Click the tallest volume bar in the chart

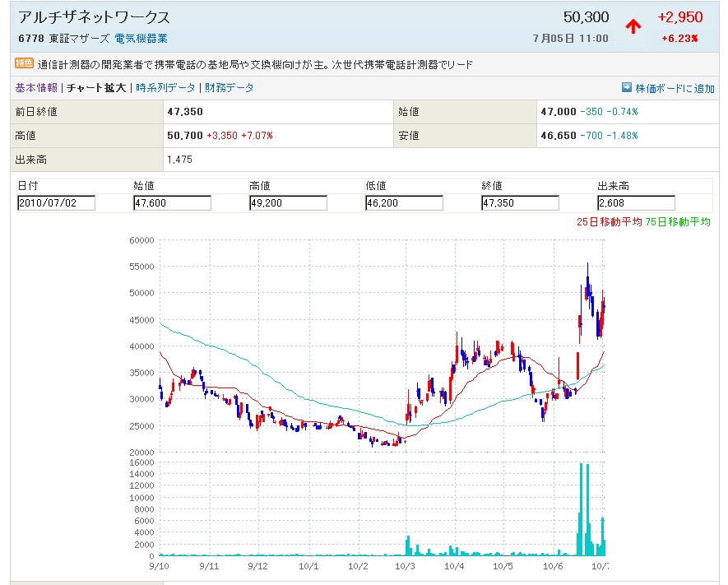click(x=582, y=510)
